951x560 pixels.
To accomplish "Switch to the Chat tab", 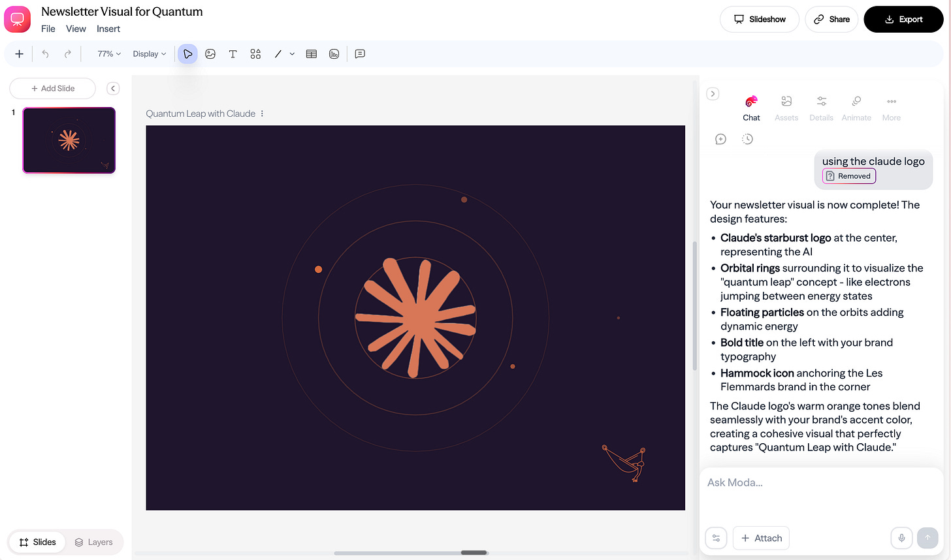I will click(751, 108).
